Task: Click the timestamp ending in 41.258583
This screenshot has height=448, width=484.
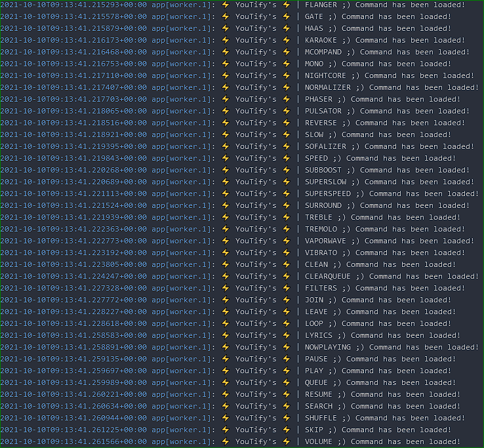Action: click(73, 335)
